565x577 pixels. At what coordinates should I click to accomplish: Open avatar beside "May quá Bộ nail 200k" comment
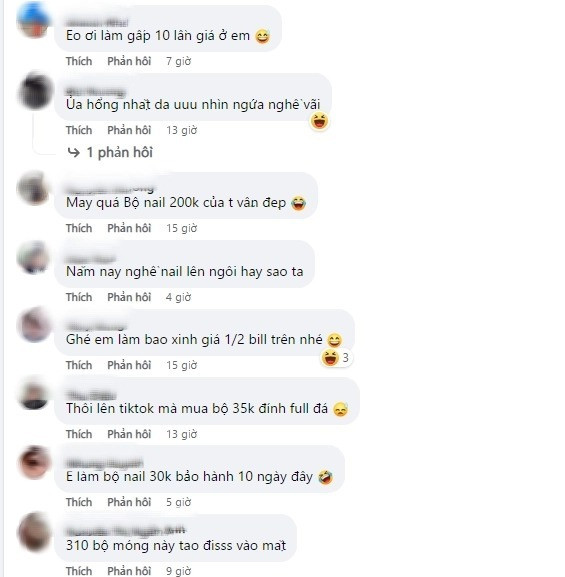(34, 188)
